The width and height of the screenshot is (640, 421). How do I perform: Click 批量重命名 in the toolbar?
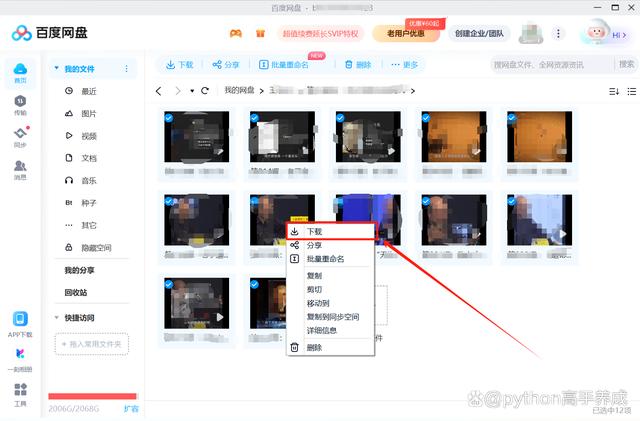284,65
